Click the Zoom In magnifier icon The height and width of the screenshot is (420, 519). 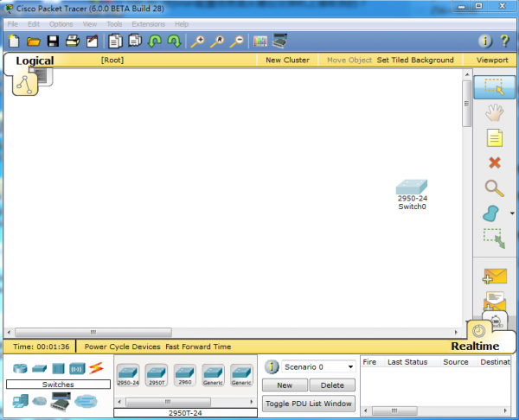[x=198, y=41]
